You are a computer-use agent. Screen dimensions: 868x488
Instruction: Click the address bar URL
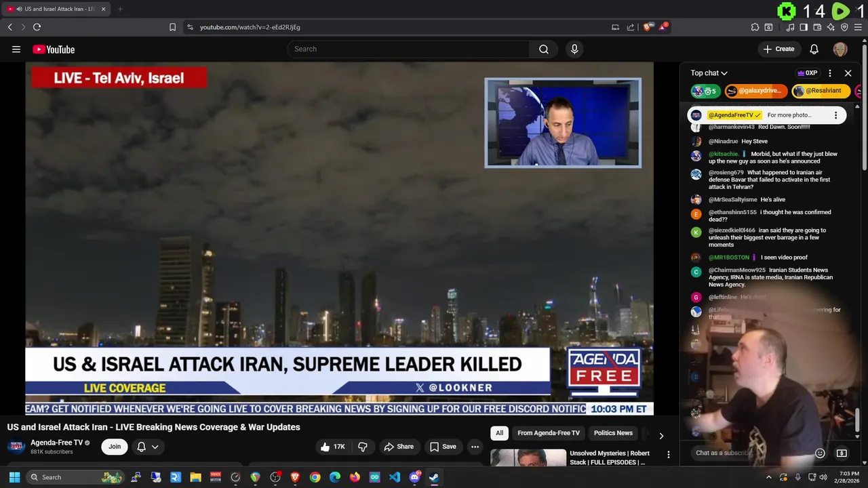click(x=250, y=27)
